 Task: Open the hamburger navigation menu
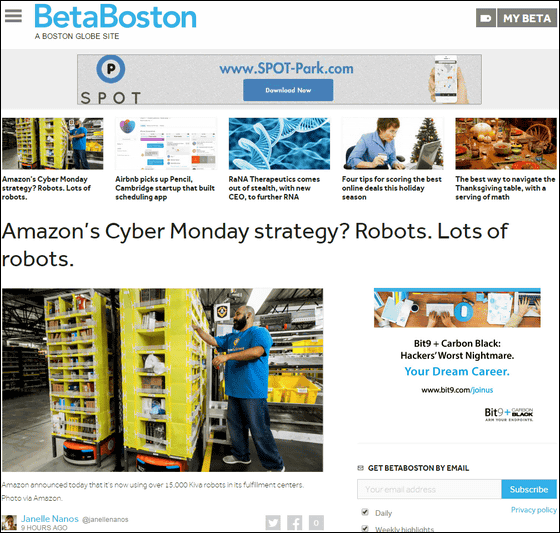coord(13,16)
